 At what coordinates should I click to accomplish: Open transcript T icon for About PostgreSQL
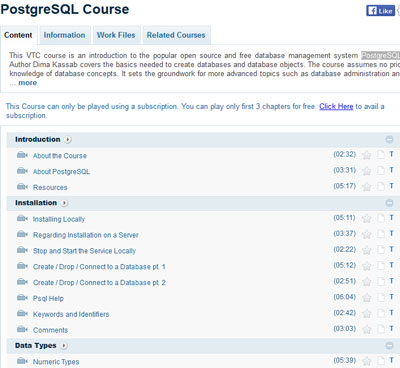(391, 170)
